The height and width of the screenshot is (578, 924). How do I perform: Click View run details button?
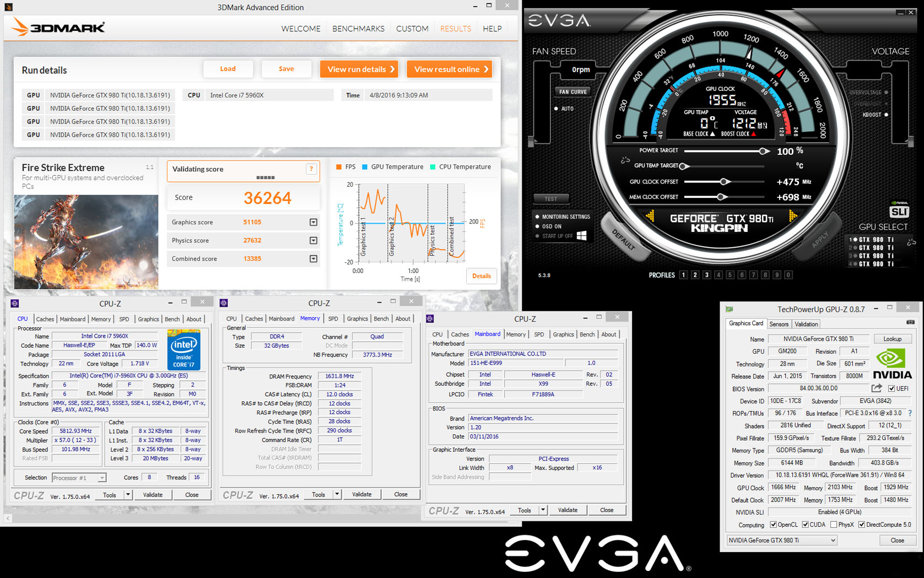coord(359,69)
